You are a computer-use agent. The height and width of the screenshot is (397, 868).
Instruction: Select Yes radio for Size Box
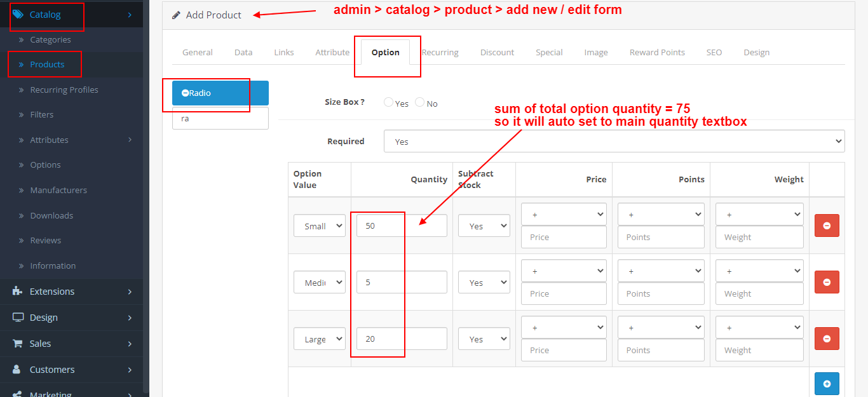(388, 102)
